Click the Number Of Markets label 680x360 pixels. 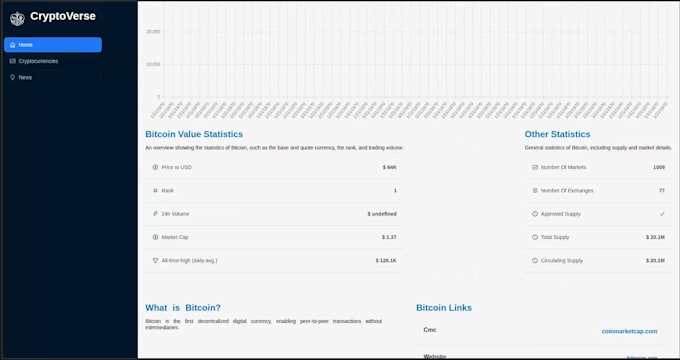563,167
